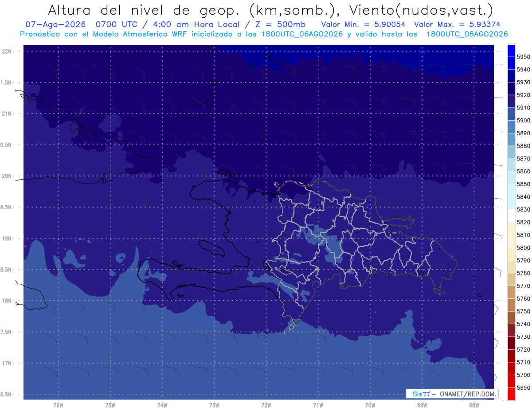Click the 5730 colorbar value
Viewport: 532px width, 411px height.
[523, 337]
